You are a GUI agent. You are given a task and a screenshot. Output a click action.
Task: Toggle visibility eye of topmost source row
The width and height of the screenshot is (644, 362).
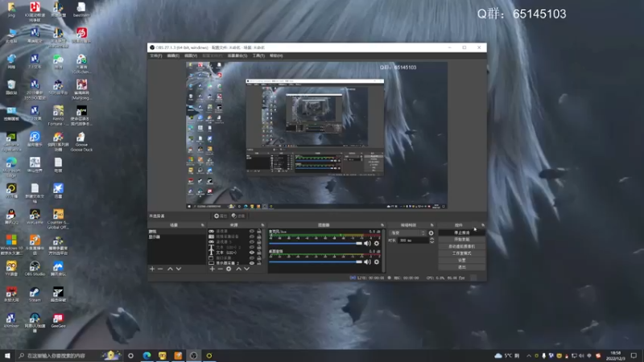[x=252, y=231]
